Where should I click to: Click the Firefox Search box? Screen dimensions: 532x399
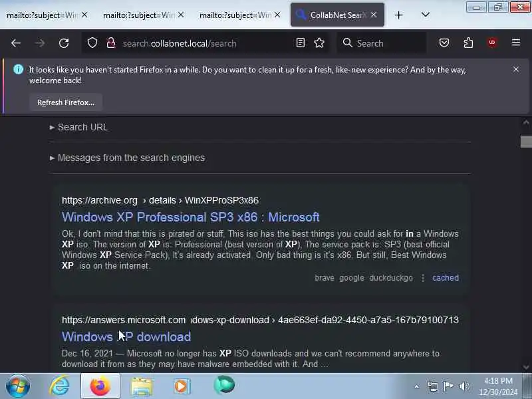382,43
